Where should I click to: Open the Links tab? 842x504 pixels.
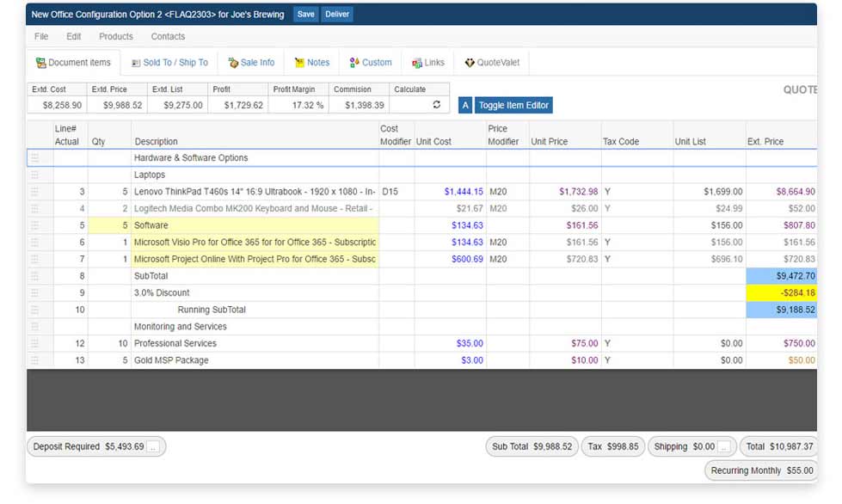pyautogui.click(x=428, y=63)
